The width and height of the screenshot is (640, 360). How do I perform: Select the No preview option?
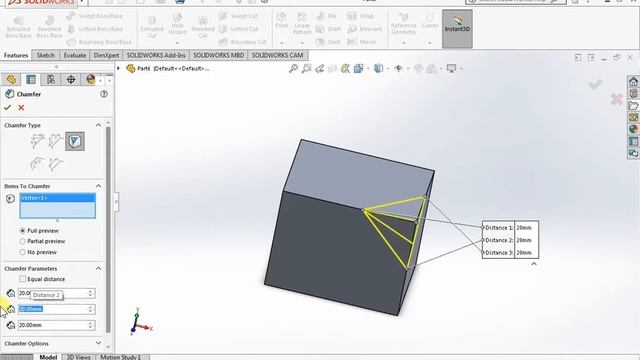tap(22, 252)
